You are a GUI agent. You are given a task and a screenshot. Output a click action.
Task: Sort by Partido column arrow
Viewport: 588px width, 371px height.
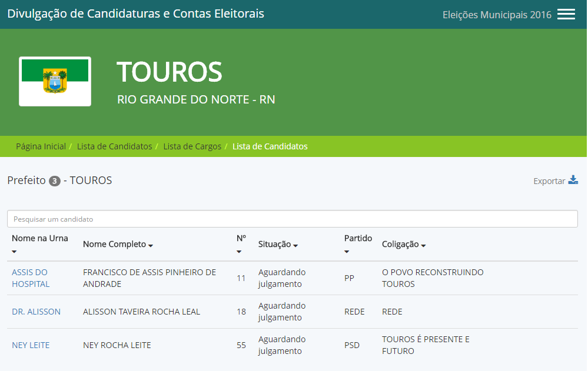347,252
